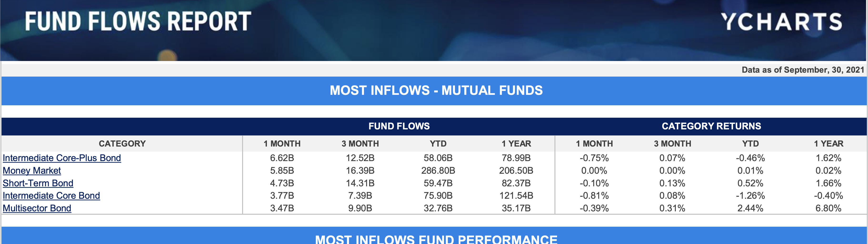Screen dimensions: 868x244
Task: Click the Multisector Bond 1 year return 6.80%
Action: [828, 208]
